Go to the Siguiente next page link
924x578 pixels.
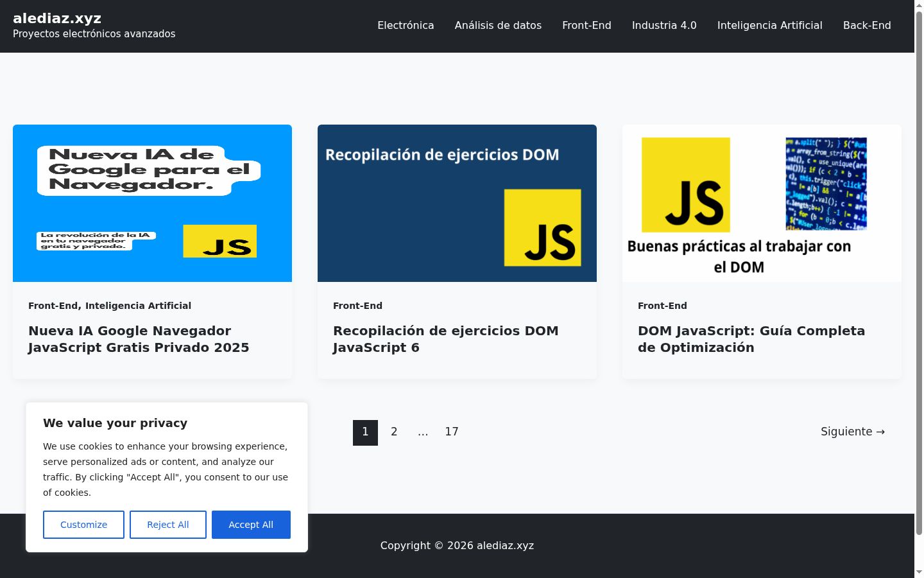853,432
